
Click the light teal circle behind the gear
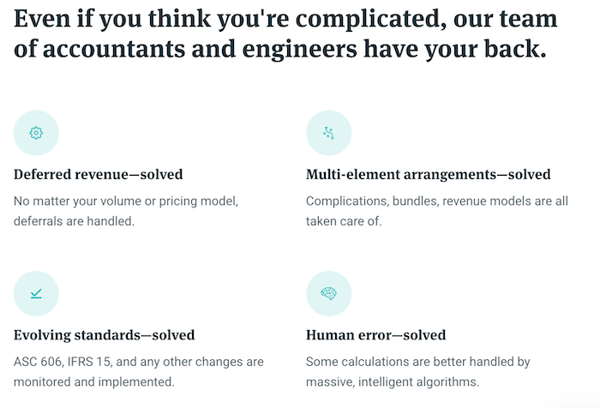(36, 133)
